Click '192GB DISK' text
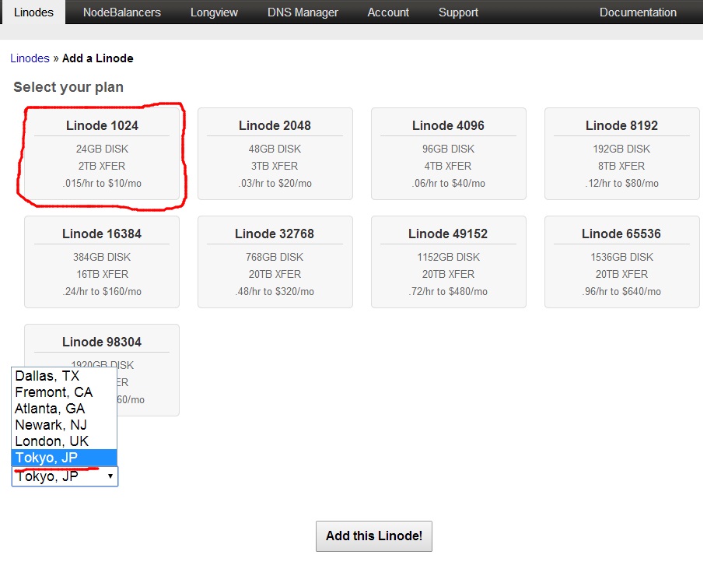The height and width of the screenshot is (562, 728). point(621,149)
